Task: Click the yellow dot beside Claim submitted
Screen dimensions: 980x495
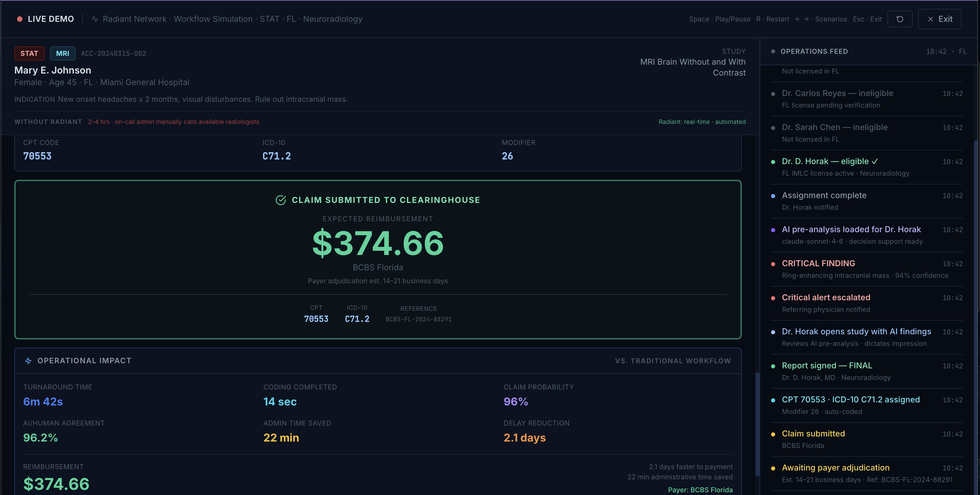Action: (x=773, y=434)
